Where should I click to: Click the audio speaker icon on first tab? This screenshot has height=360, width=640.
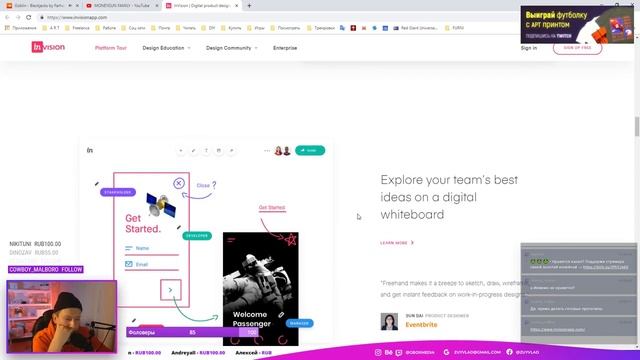click(70, 6)
